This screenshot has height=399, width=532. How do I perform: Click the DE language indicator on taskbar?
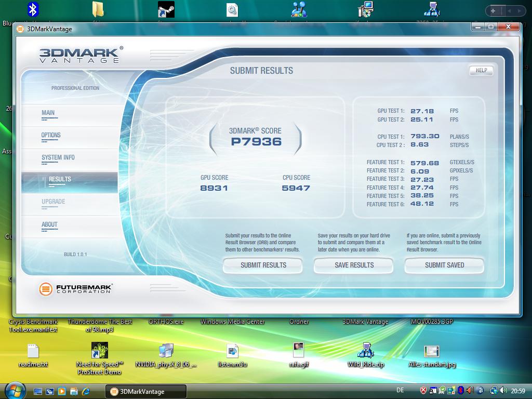pos(401,390)
